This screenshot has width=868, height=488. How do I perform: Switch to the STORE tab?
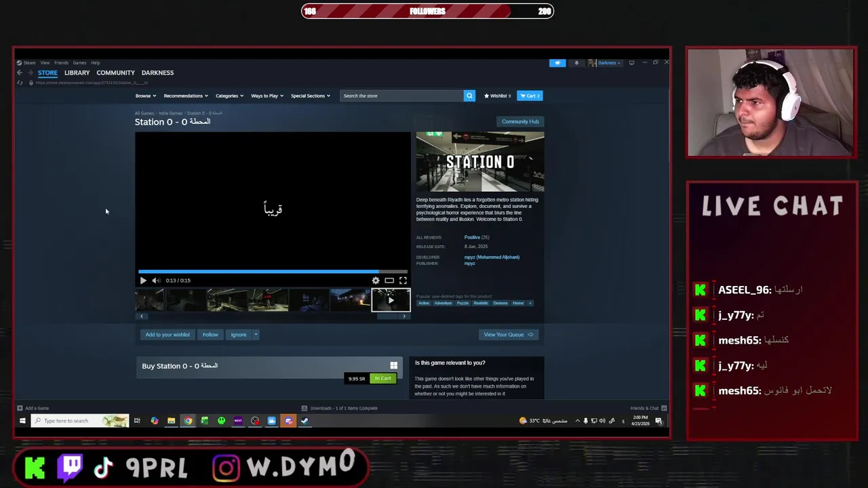(47, 73)
